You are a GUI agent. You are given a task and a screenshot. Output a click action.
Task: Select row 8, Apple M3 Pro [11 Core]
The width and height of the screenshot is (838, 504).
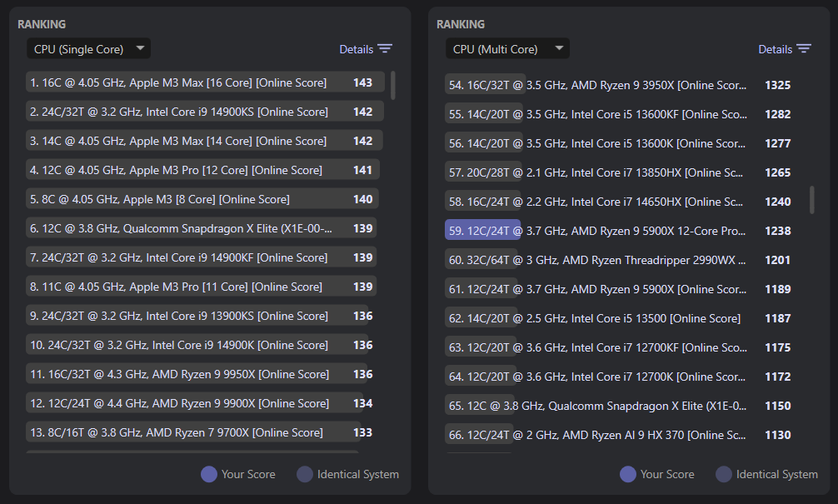tap(205, 287)
